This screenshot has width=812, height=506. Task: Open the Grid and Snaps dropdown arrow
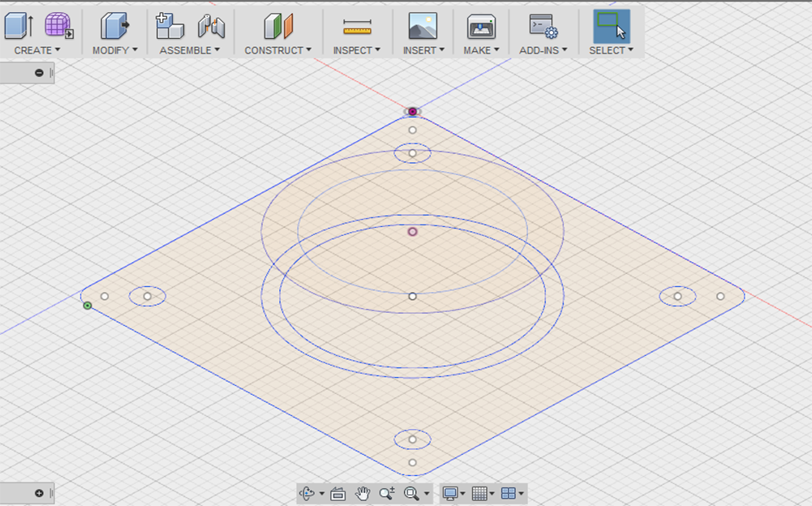click(492, 494)
